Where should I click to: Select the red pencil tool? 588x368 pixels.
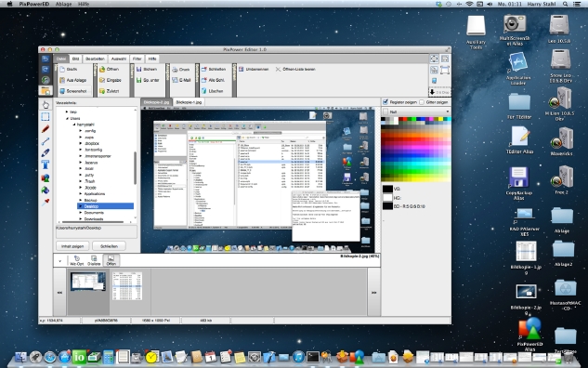(x=46, y=129)
